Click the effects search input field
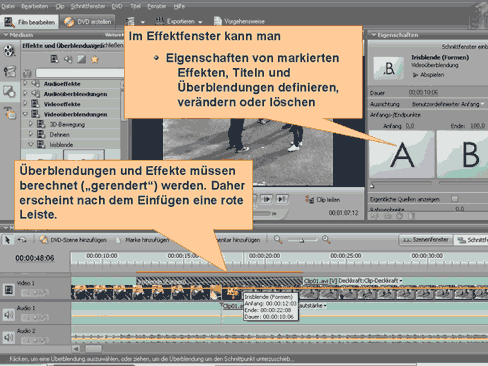The image size is (488, 366). click(80, 73)
